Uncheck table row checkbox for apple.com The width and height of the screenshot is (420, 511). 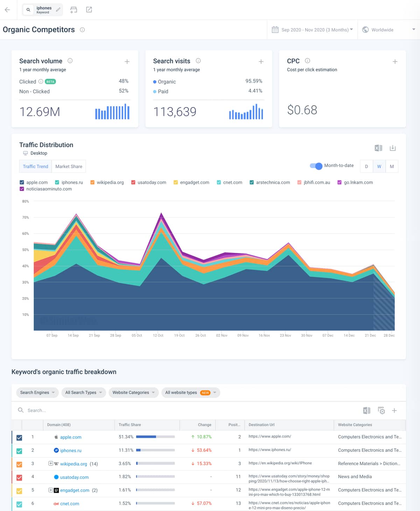click(19, 437)
